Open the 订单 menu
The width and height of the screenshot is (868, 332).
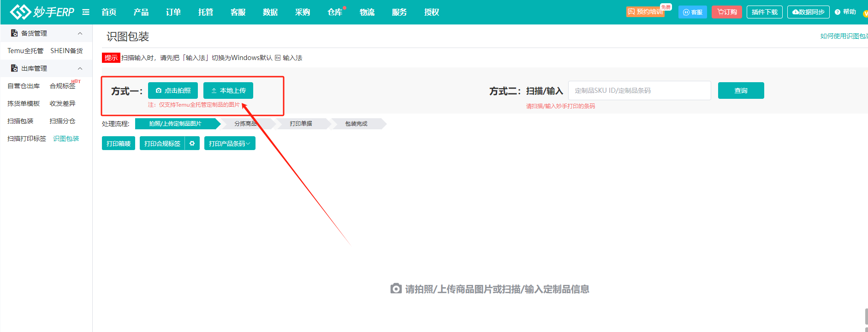(173, 12)
